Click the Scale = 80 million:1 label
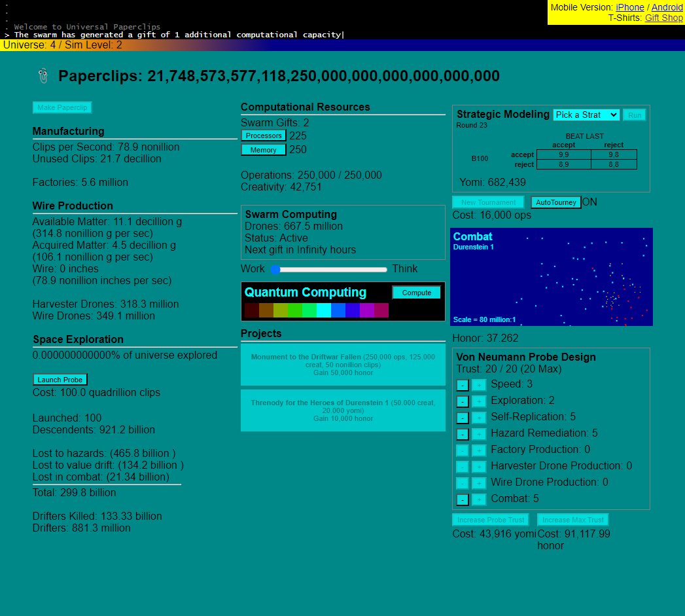This screenshot has height=616, width=685. click(x=484, y=319)
